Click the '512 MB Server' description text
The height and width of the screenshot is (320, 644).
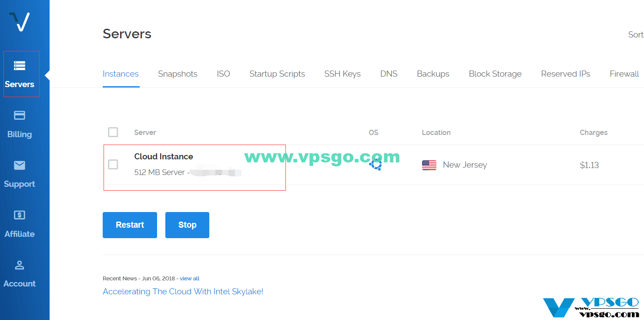point(159,172)
